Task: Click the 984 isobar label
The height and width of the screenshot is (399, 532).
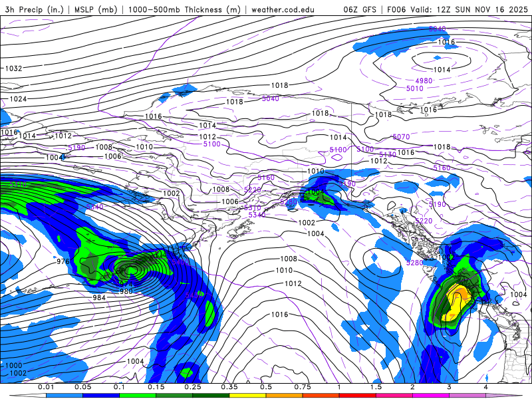Action: click(x=99, y=297)
